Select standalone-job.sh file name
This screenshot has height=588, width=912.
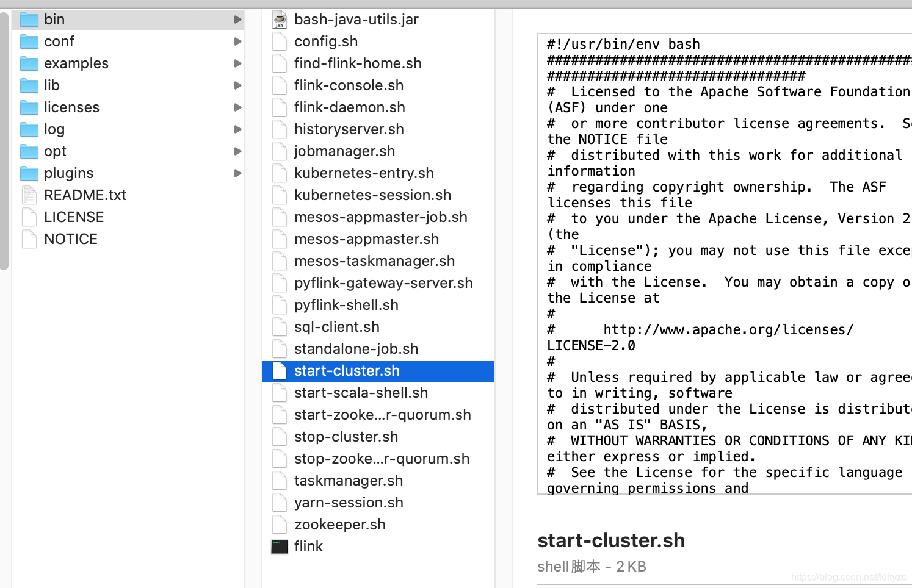point(356,349)
